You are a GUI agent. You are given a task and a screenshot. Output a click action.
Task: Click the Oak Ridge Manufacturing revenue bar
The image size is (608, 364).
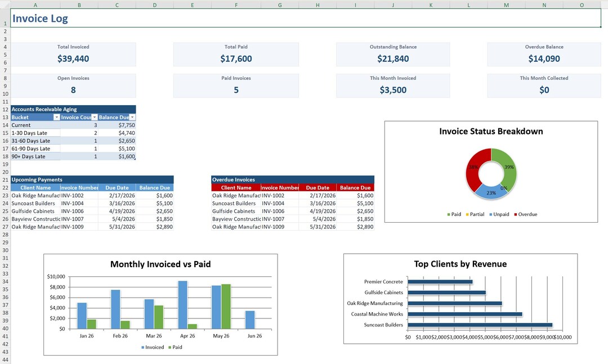[x=455, y=304]
